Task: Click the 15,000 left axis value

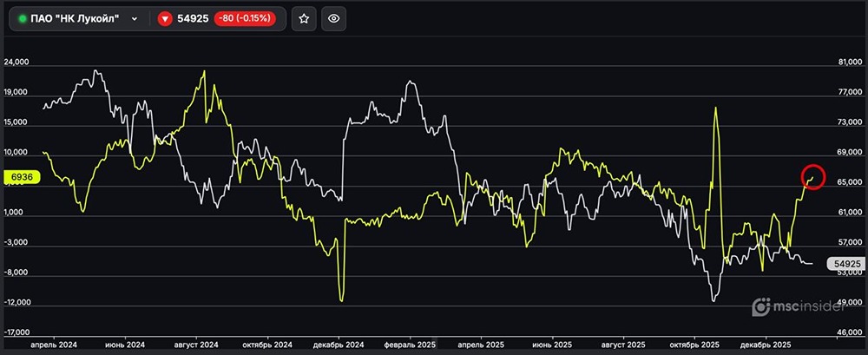Action: click(15, 123)
